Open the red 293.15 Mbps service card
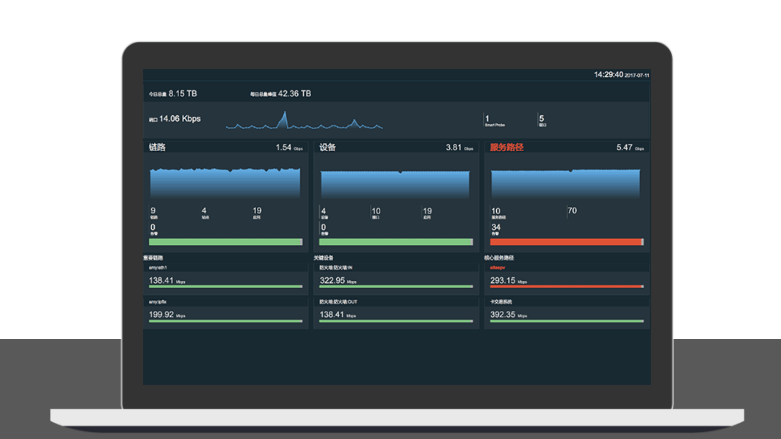 566,279
